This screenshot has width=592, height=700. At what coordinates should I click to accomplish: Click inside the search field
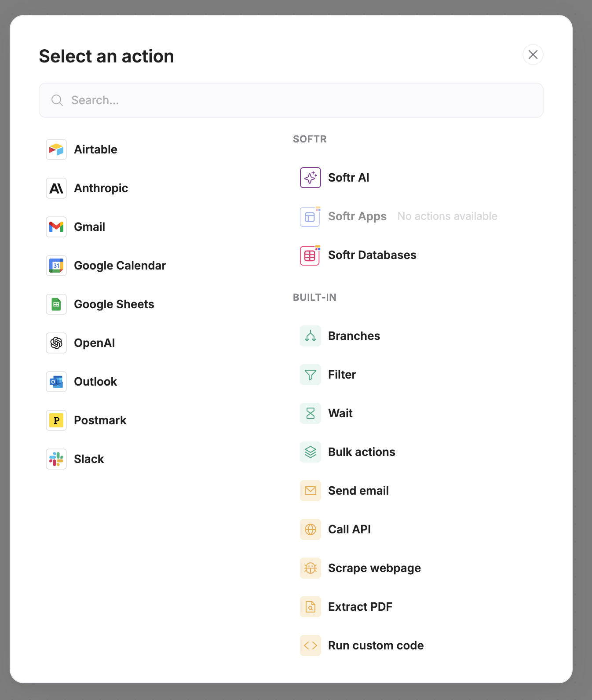(291, 100)
